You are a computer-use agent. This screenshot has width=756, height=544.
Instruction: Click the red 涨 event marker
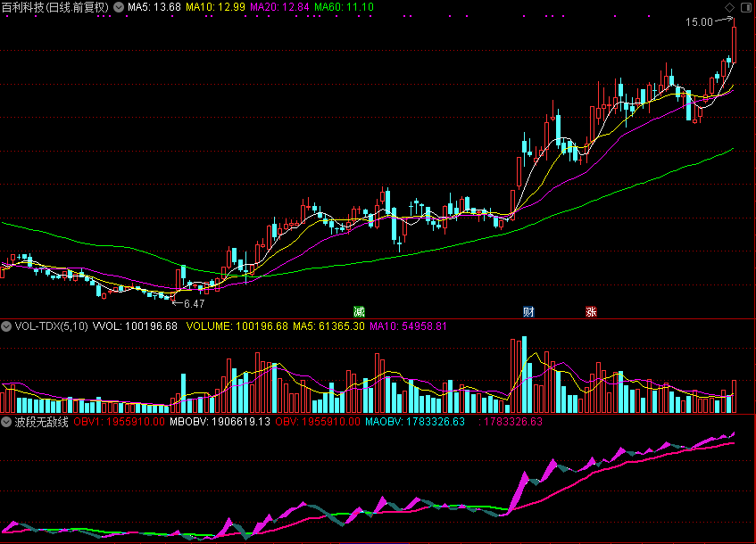pyautogui.click(x=592, y=312)
